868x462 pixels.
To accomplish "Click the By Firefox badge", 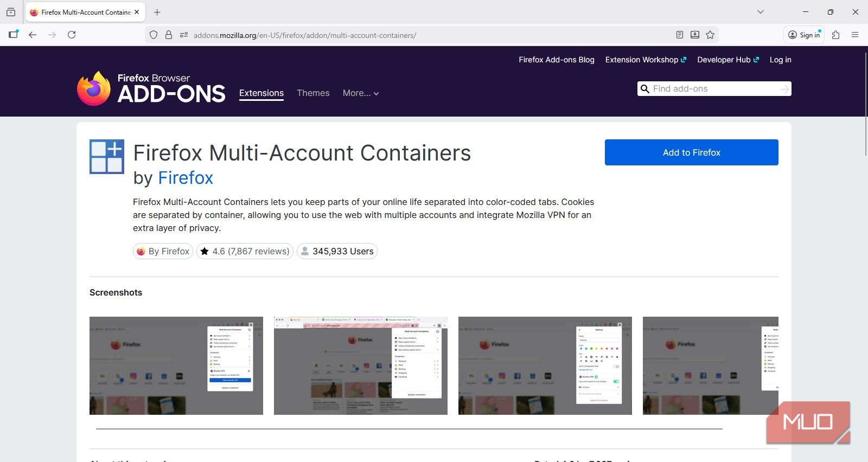I will 163,251.
